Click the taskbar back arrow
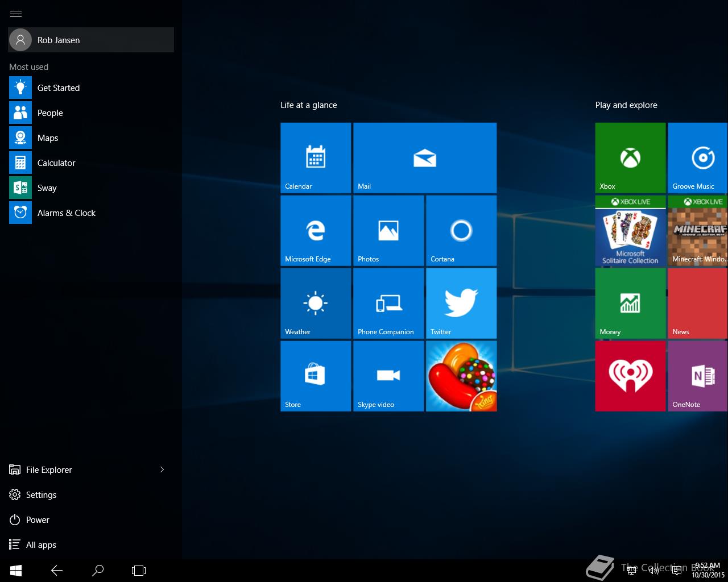728x582 pixels. [57, 570]
